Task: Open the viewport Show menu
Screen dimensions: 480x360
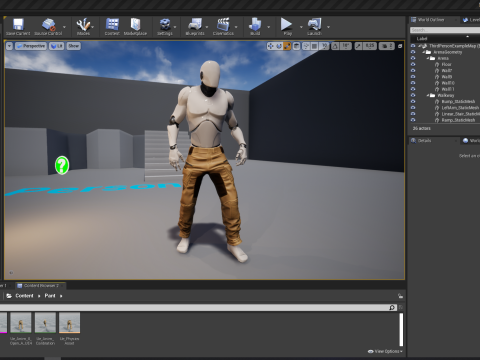Action: (x=74, y=46)
